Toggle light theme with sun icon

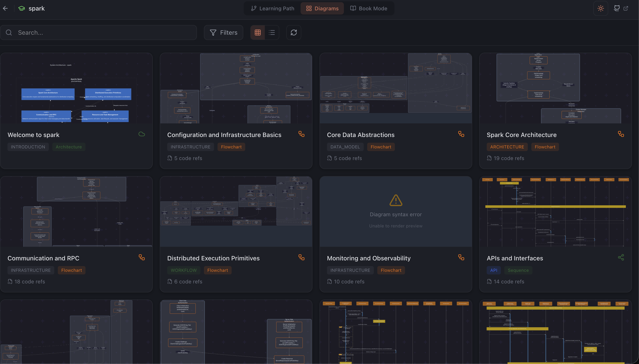tap(601, 9)
